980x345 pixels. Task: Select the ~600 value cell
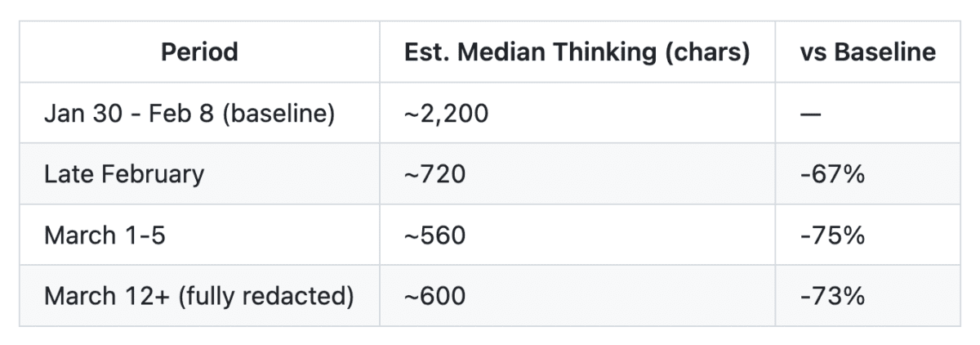pos(434,296)
